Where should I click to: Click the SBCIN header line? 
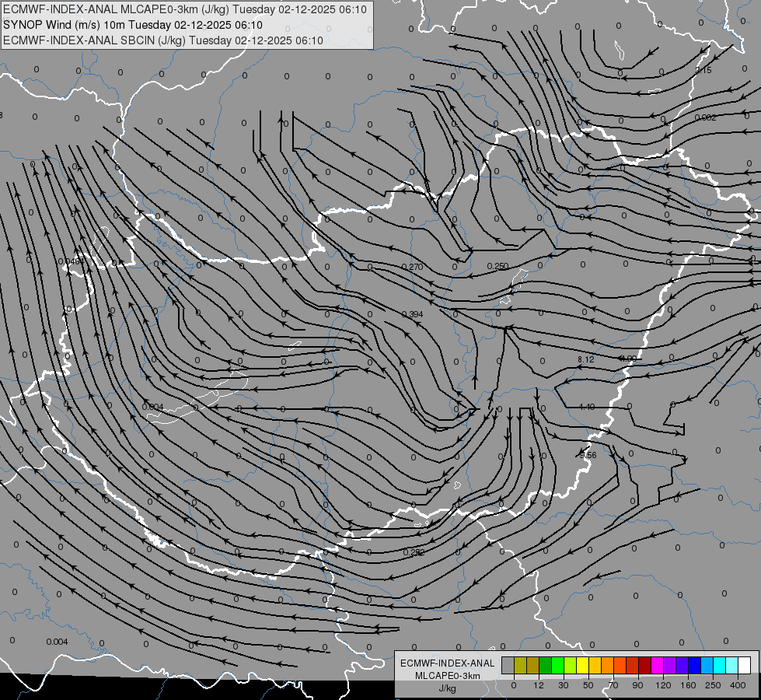(163, 40)
